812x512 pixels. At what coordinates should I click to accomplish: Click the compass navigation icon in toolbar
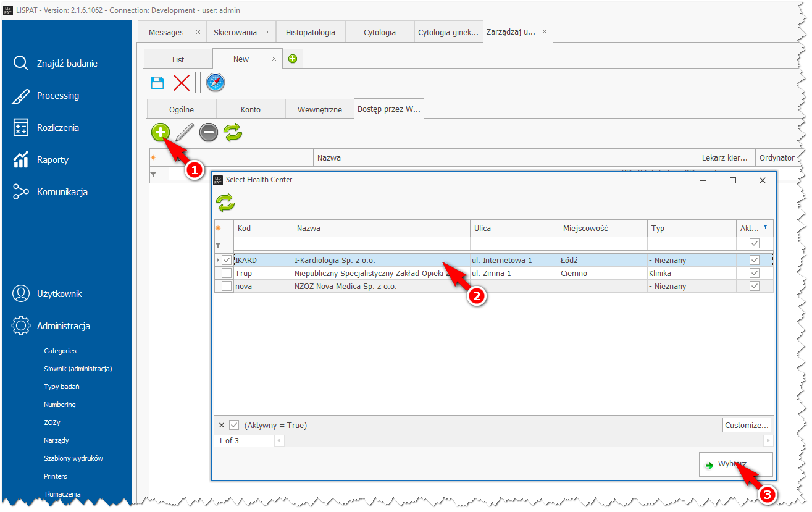216,82
